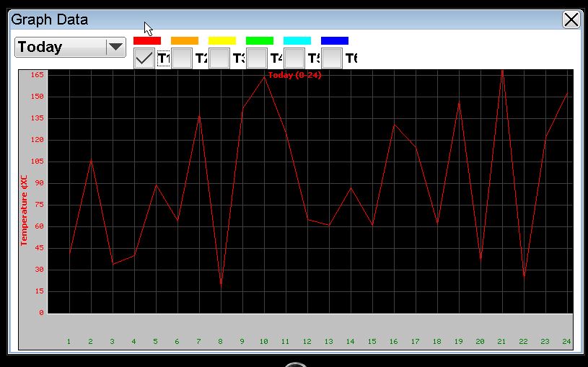Click hour 8 on the time axis
The width and height of the screenshot is (588, 367).
coord(220,342)
